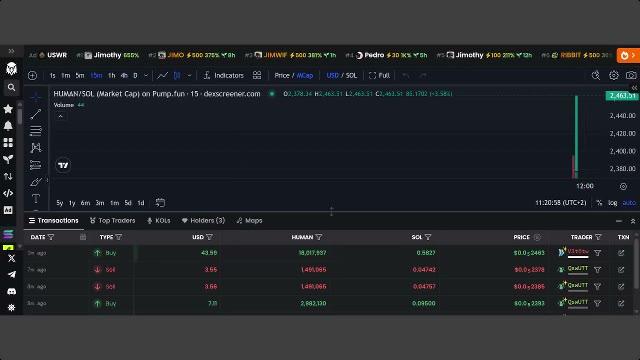Open the indicator templates grid icon
The width and height of the screenshot is (640, 360).
(x=257, y=76)
